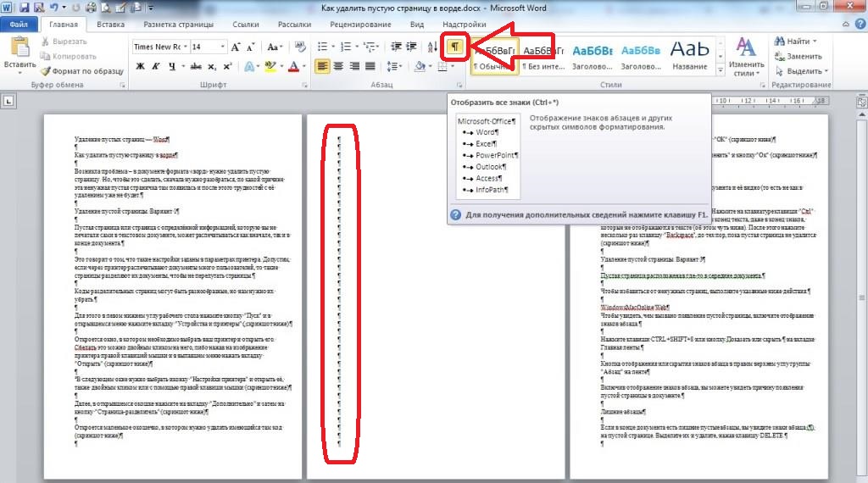Save the document from the quick access toolbar
Screen dimensions: 868x483
point(24,8)
